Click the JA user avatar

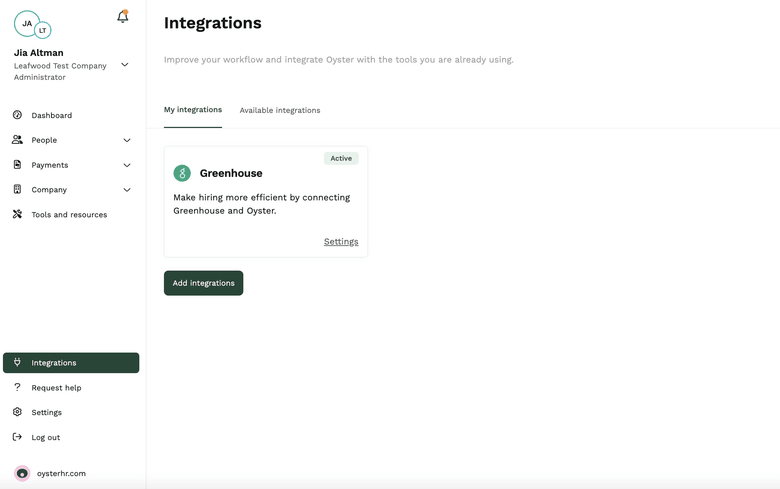tap(27, 23)
